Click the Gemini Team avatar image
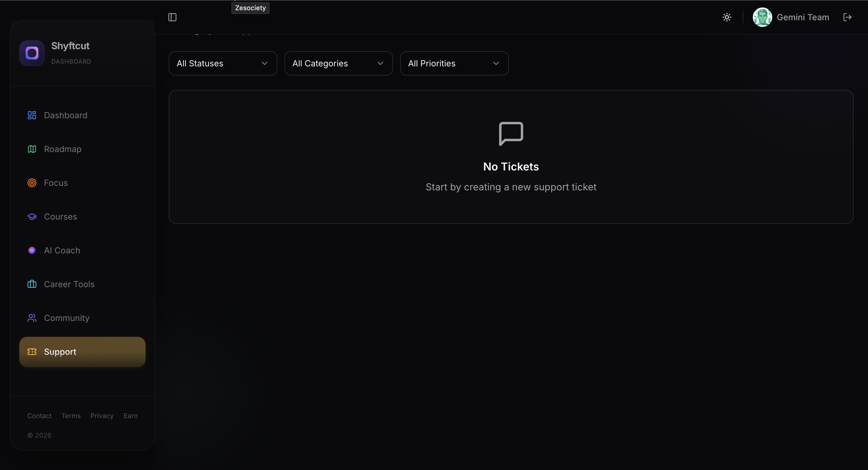 [762, 17]
